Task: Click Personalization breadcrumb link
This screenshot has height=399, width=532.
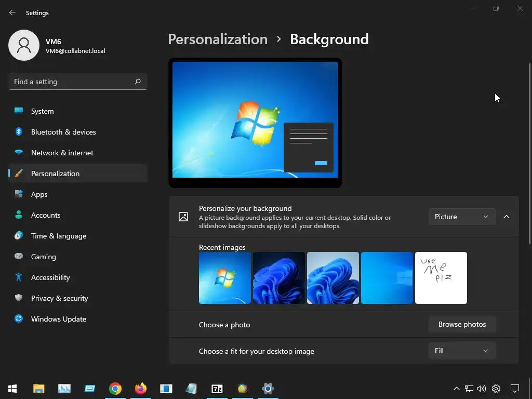Action: [x=218, y=39]
